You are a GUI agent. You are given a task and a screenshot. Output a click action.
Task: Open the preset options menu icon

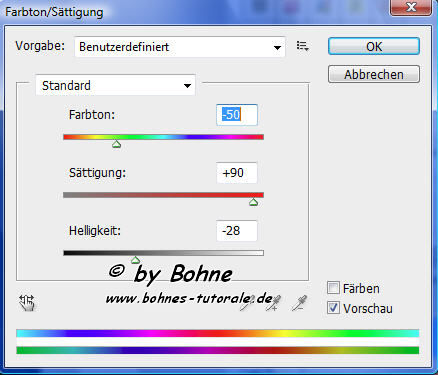click(303, 46)
